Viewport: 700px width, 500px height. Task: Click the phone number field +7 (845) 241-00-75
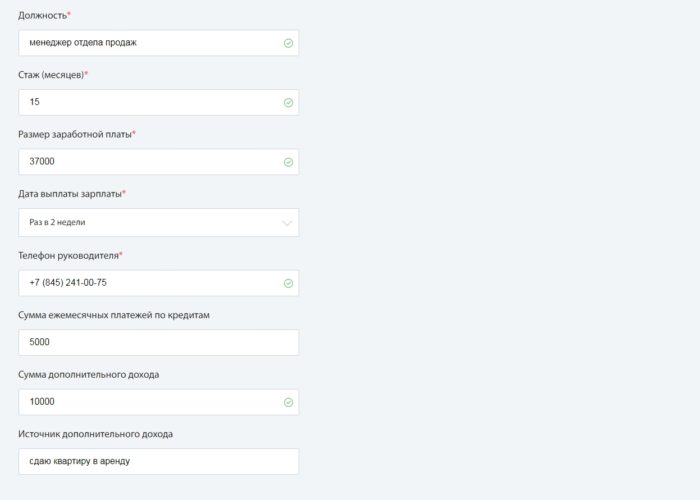150,283
